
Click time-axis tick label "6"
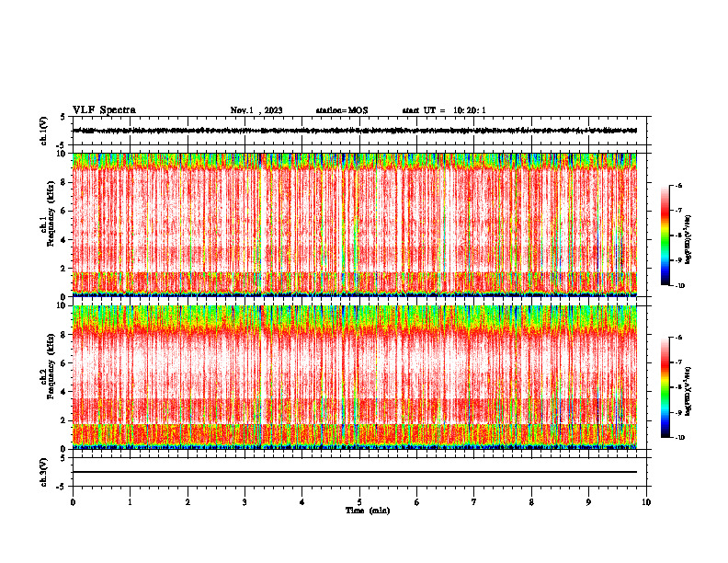(417, 502)
